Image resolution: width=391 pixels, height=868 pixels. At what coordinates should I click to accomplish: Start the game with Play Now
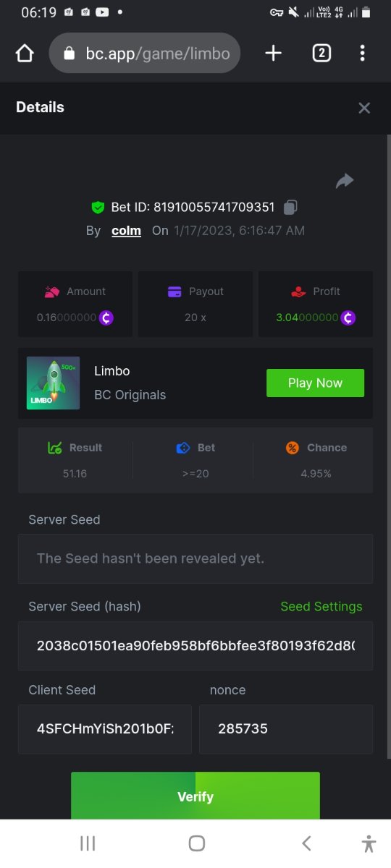click(315, 383)
